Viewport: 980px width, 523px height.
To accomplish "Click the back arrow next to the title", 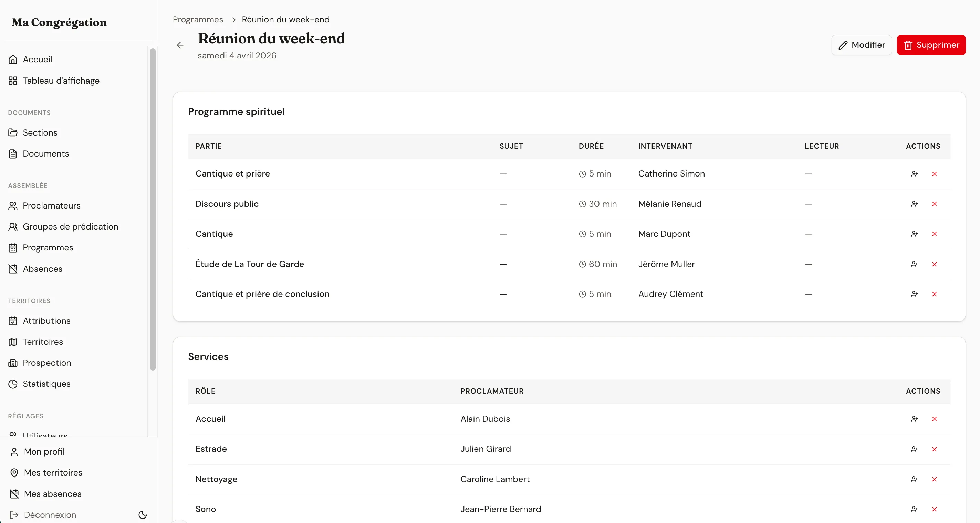I will coord(180,45).
